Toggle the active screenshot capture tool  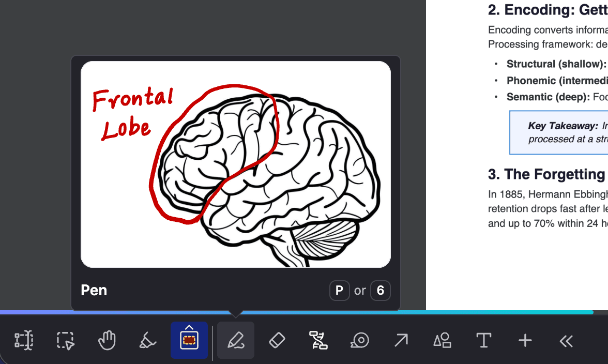coord(189,340)
